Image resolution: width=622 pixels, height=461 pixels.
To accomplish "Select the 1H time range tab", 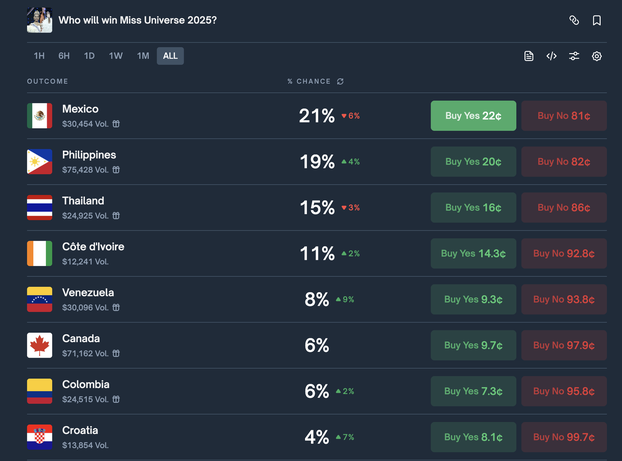I will point(39,56).
